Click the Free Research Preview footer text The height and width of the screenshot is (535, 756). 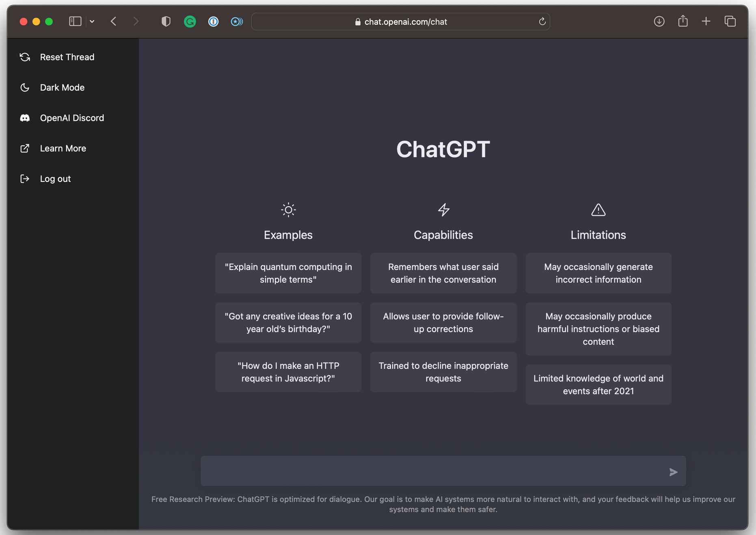pos(443,504)
